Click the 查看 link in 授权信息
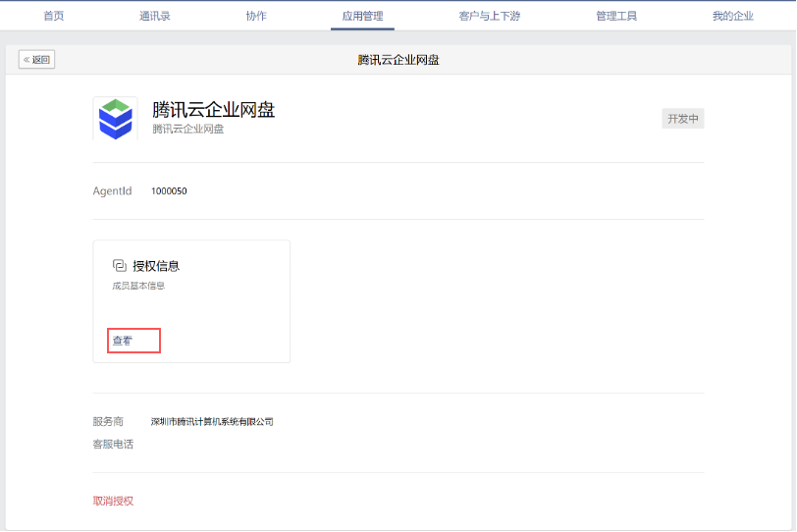 coord(123,341)
